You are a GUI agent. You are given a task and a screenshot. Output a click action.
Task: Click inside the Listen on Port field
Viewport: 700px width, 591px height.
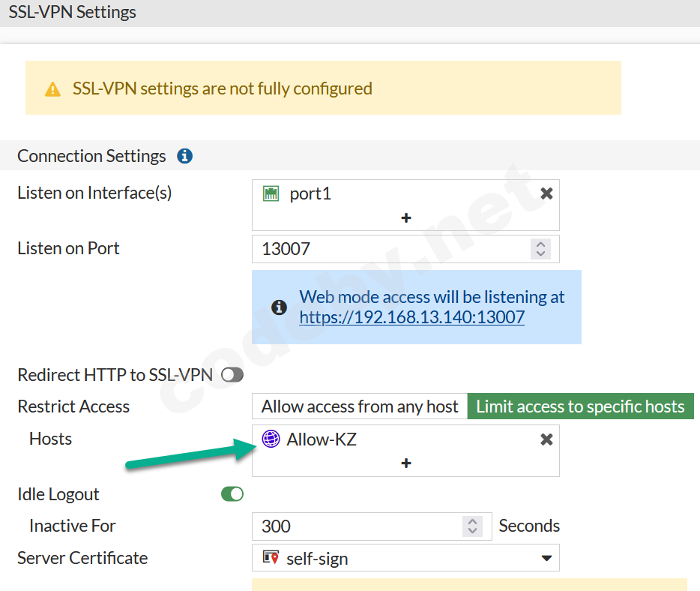pos(375,248)
